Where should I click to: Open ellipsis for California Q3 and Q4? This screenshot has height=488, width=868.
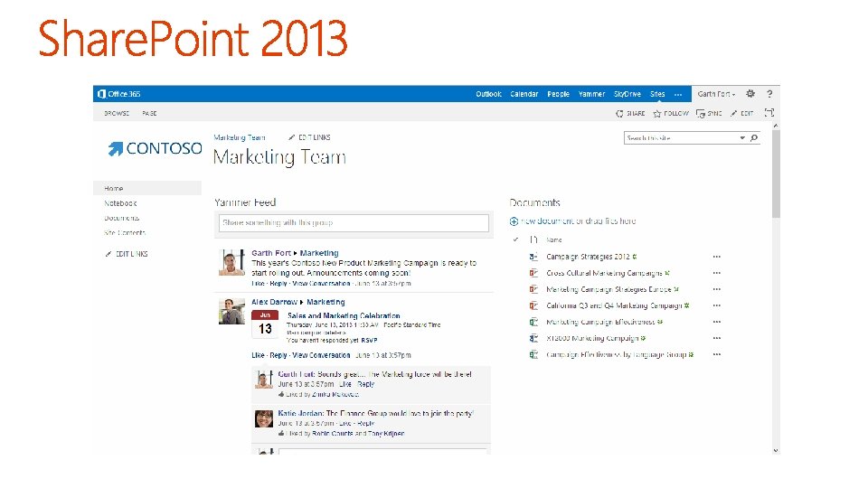point(717,305)
